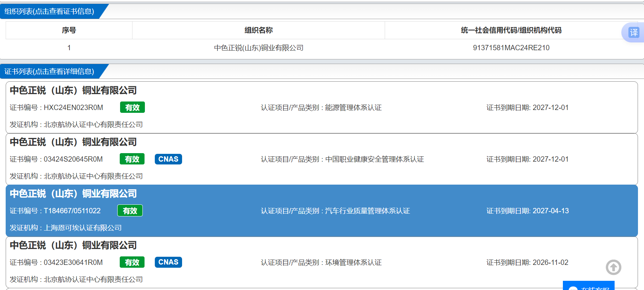Click the 有效 badge for T184667/0511022
This screenshot has width=644, height=290.
point(130,211)
